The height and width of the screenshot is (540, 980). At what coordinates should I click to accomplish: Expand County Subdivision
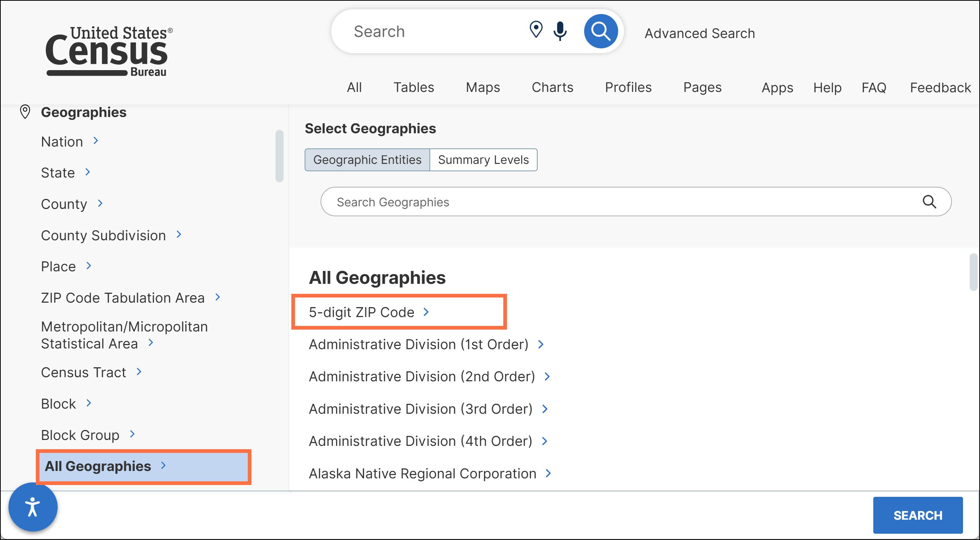pos(112,235)
